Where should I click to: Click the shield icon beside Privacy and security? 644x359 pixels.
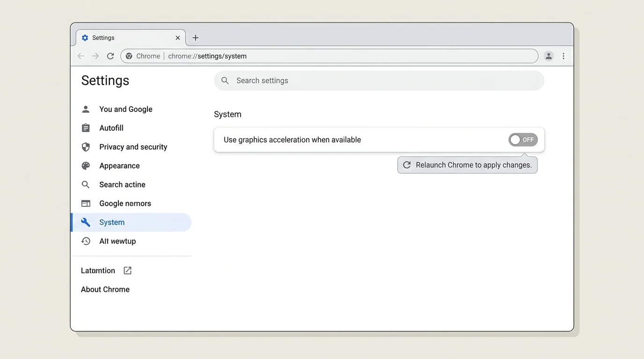click(x=86, y=147)
